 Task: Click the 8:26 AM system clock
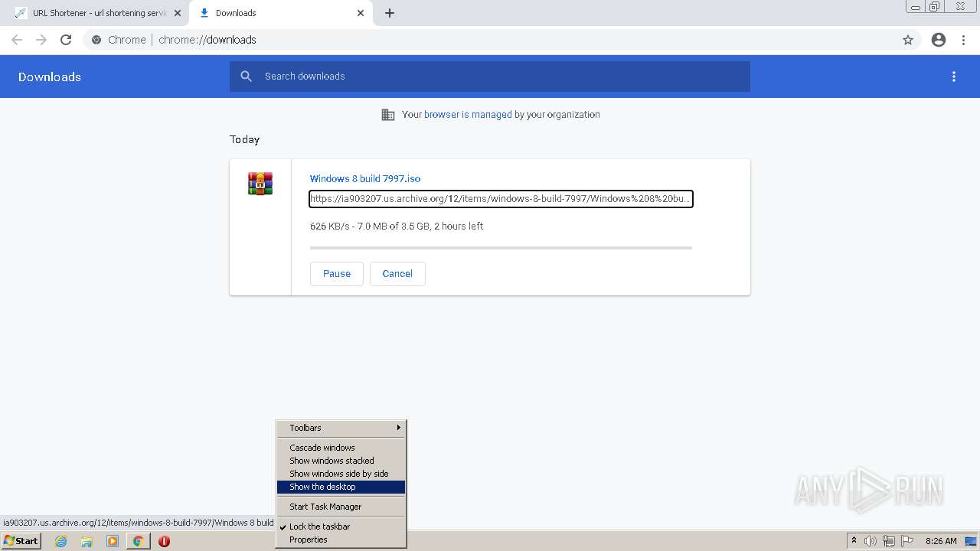(941, 541)
